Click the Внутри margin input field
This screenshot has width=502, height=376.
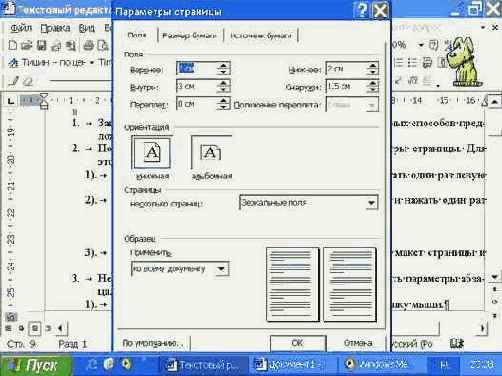(196, 86)
